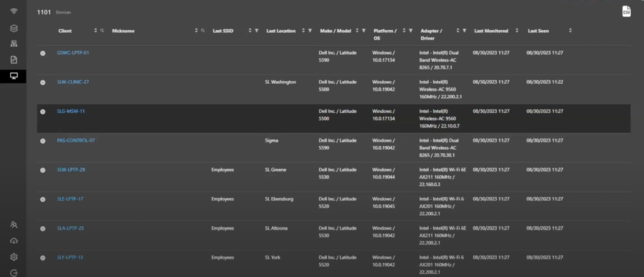Toggle the status circle for SLW-CLINIC-27

pos(43,83)
